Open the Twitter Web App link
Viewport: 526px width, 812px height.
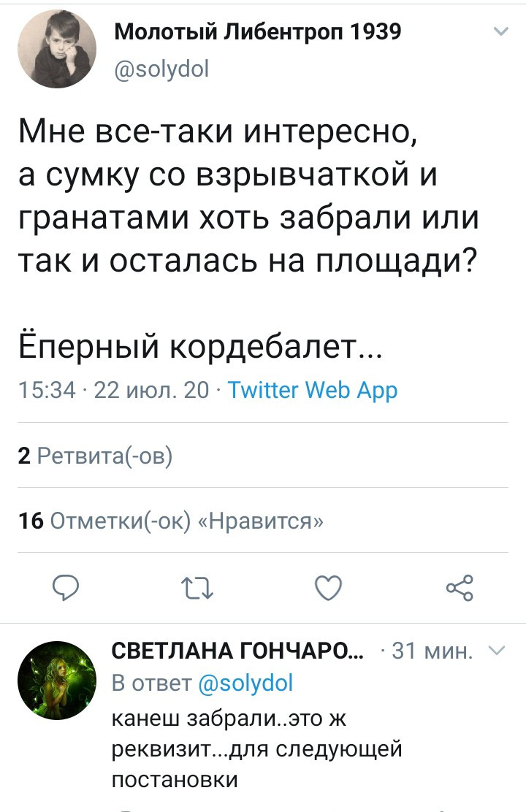coord(313,390)
